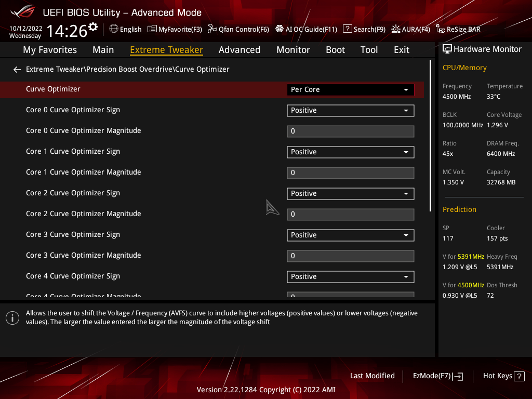Viewport: 532px width, 399px height.
Task: Click Core 2 Curve Optimizer Magnitude field
Action: click(x=351, y=215)
